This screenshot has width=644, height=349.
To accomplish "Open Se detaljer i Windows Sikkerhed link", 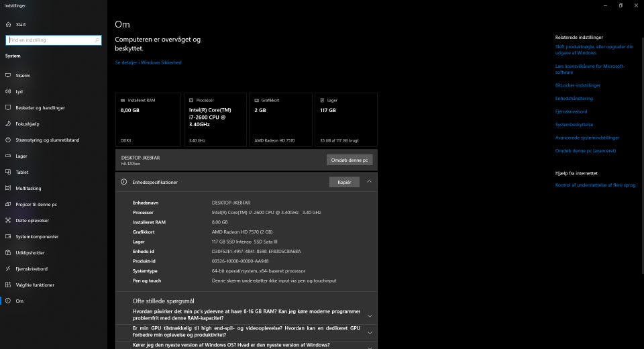I will click(148, 62).
